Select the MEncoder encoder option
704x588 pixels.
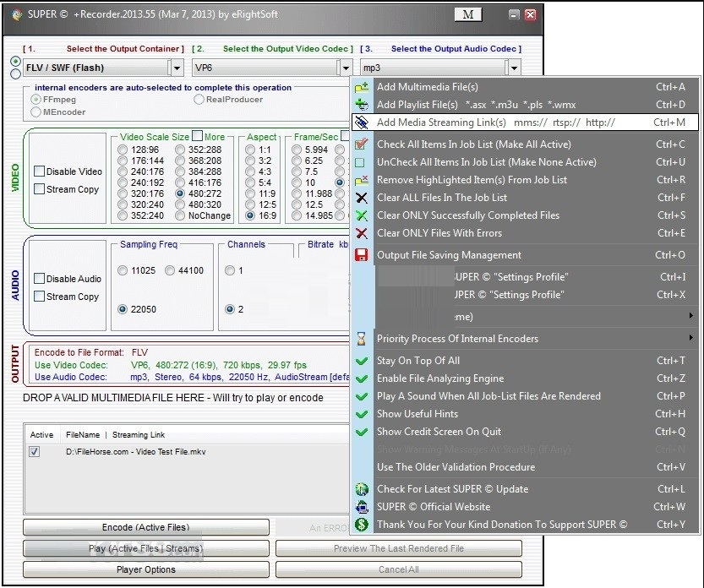(35, 112)
